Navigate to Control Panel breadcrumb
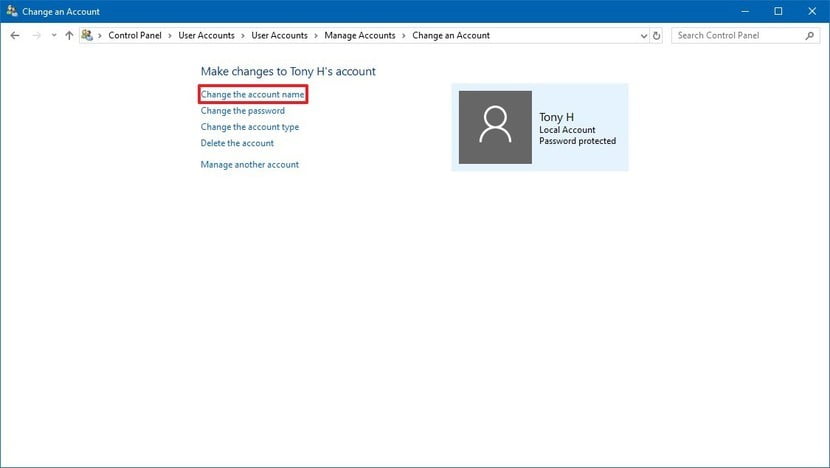 pyautogui.click(x=135, y=35)
